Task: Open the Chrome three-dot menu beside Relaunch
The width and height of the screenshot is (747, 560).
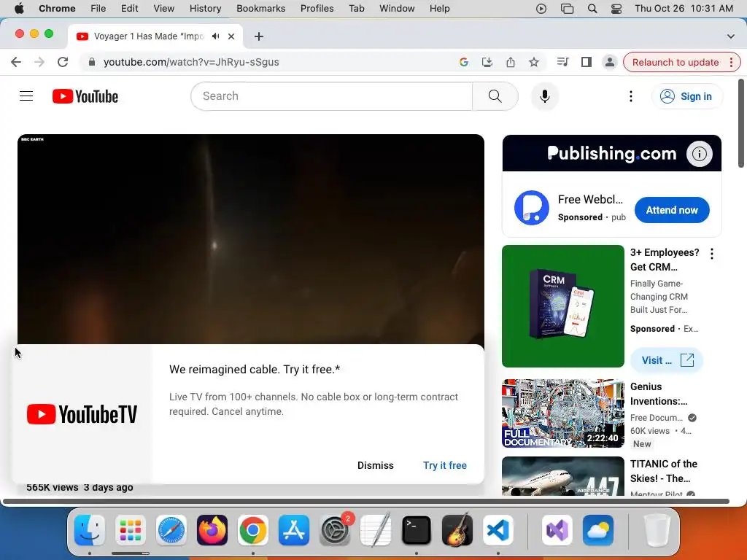Action: click(x=731, y=63)
